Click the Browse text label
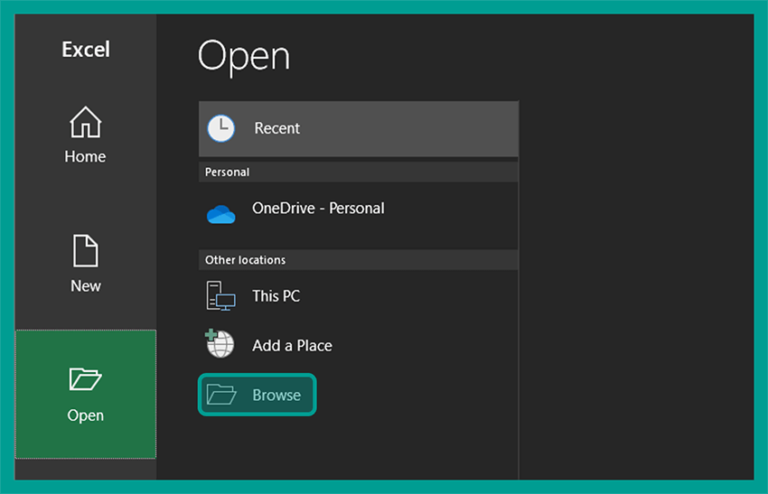The height and width of the screenshot is (494, 768). tap(277, 395)
